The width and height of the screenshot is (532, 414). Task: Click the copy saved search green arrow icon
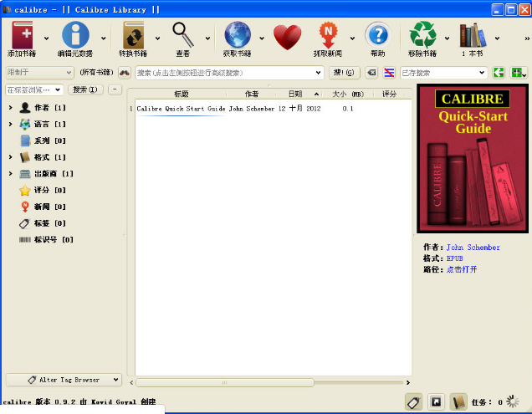coord(499,73)
